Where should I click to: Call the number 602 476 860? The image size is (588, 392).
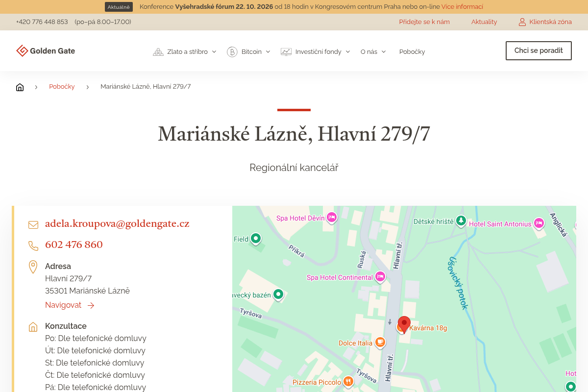point(74,245)
